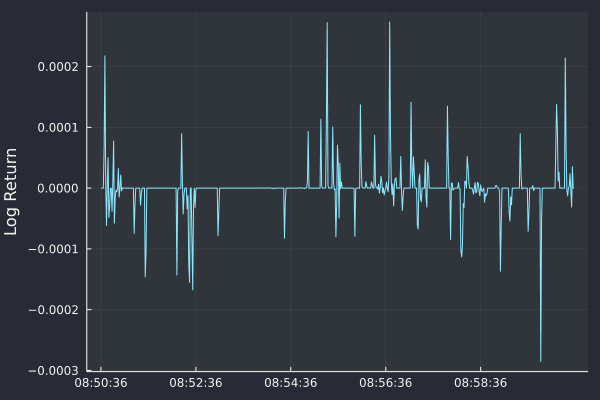The height and width of the screenshot is (400, 600).
Task: Select the last tall positive spike on the right
Action: click(565, 59)
